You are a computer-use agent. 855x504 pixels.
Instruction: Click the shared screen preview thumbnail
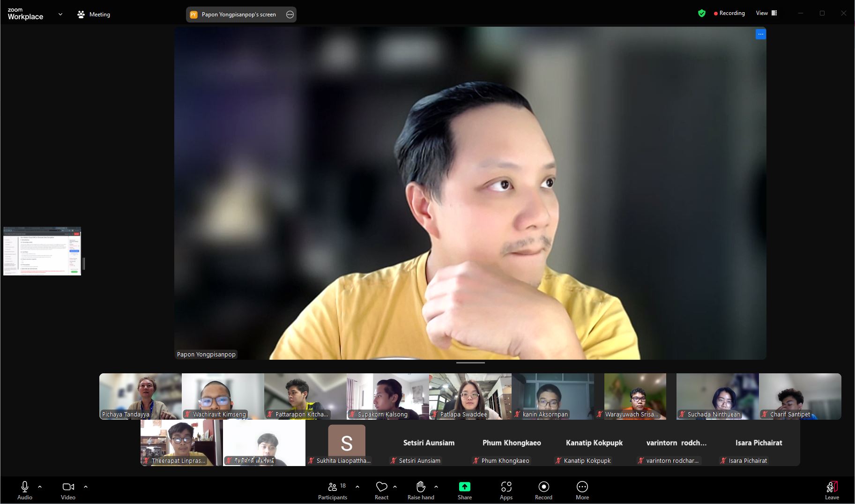[x=42, y=251]
